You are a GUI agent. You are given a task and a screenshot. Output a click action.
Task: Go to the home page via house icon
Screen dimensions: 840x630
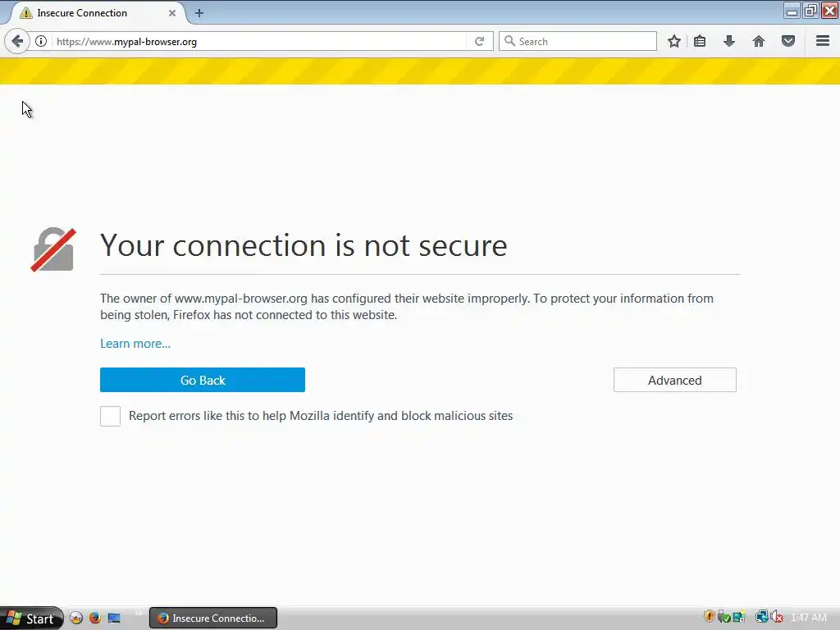coord(759,41)
